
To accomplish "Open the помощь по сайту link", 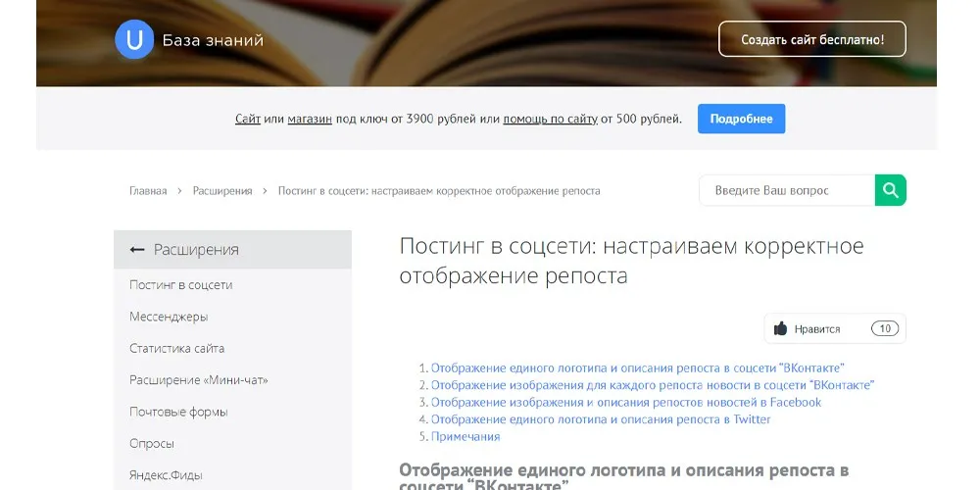I will coord(550,119).
